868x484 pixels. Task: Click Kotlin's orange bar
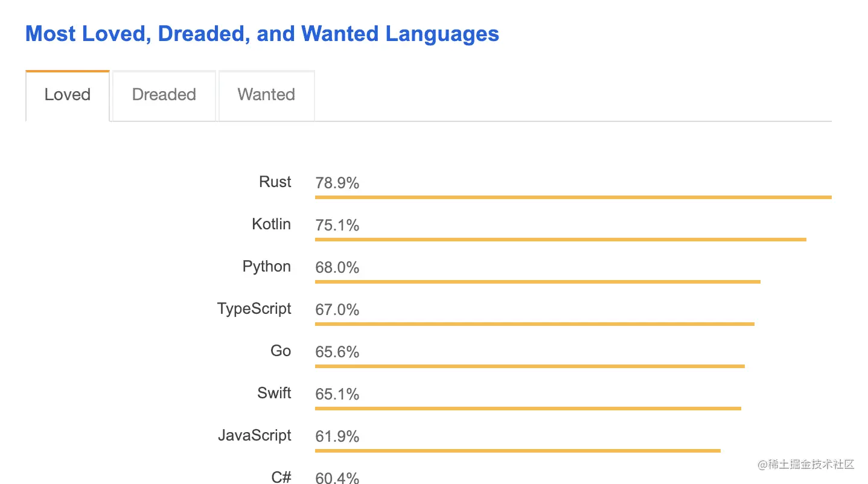560,239
